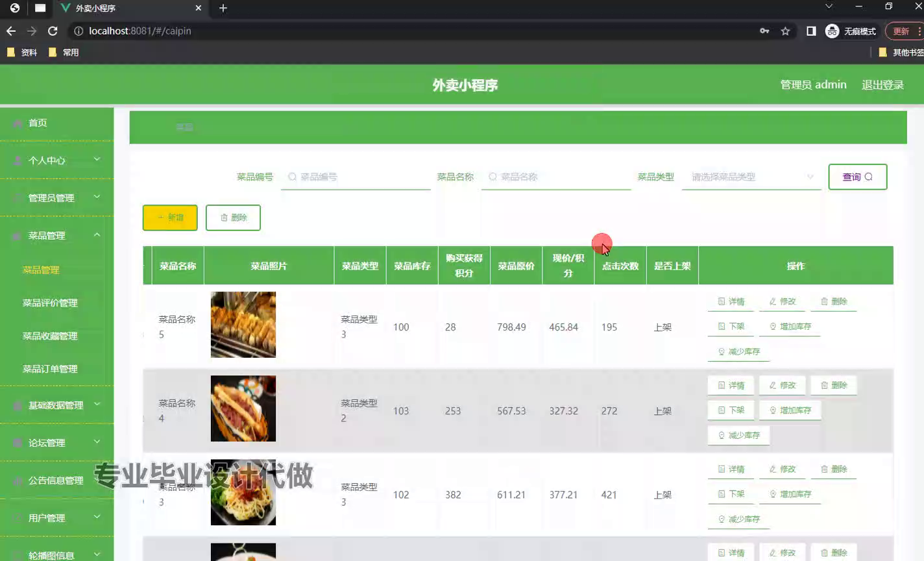Open the 其他书签 bookmarks folder
The image size is (924, 561).
pyautogui.click(x=901, y=53)
